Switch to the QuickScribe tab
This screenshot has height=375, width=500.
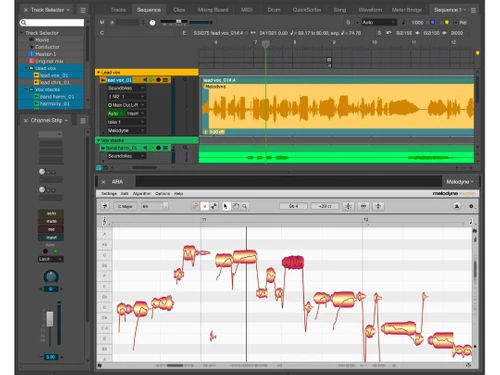pyautogui.click(x=307, y=10)
